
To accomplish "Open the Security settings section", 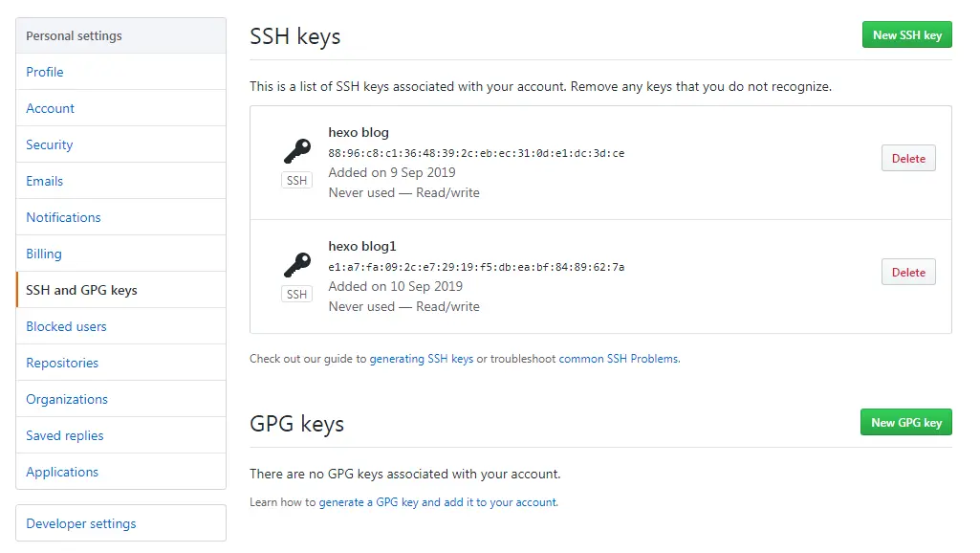I will click(x=50, y=144).
